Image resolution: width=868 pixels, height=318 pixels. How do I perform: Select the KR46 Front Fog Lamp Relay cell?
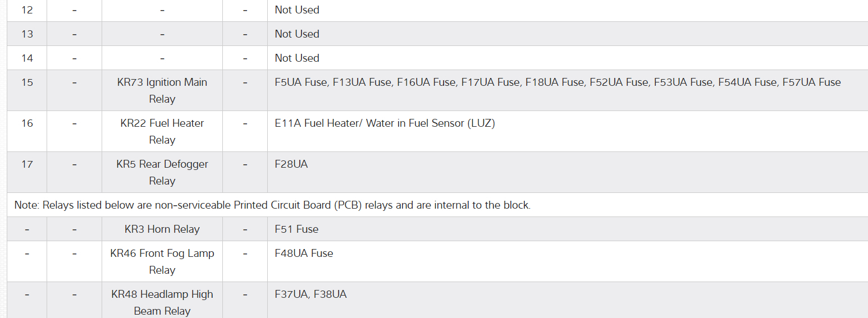point(162,261)
